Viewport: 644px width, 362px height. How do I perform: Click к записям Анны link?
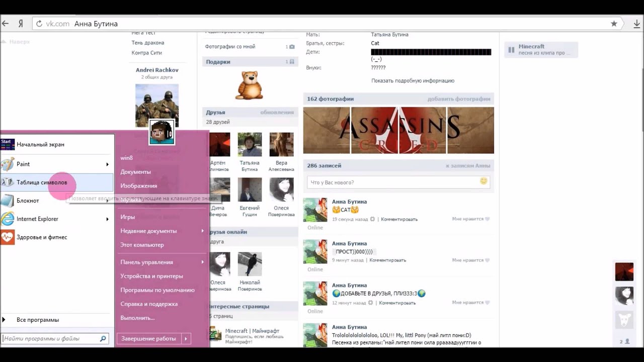point(468,165)
